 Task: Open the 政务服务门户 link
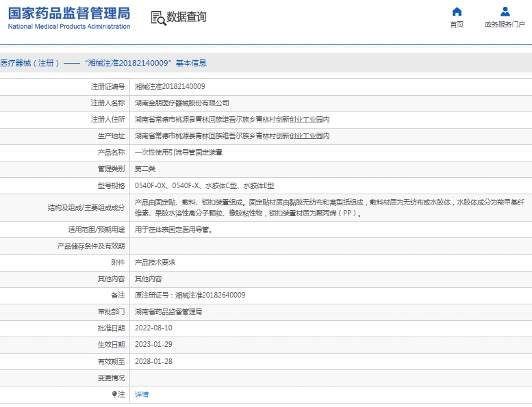[x=505, y=25]
